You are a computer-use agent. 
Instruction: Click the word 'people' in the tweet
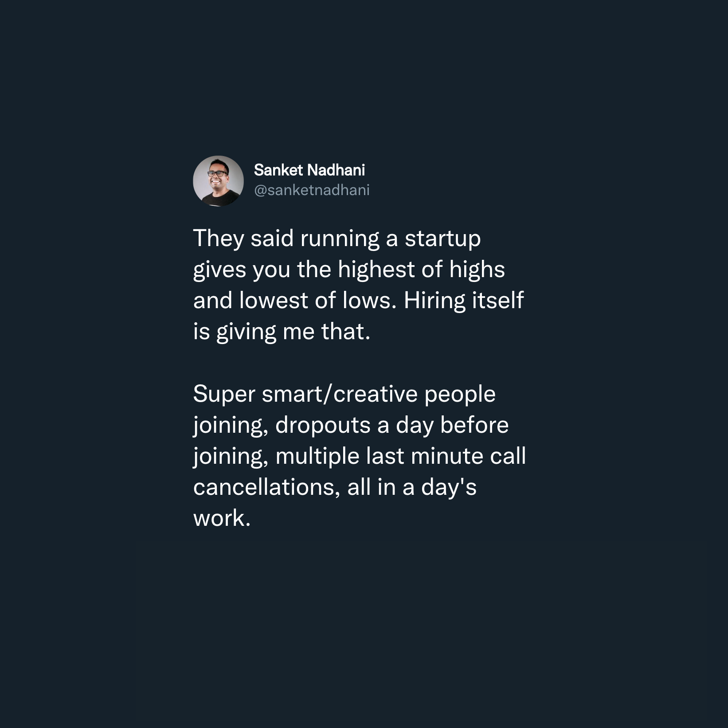point(460,395)
